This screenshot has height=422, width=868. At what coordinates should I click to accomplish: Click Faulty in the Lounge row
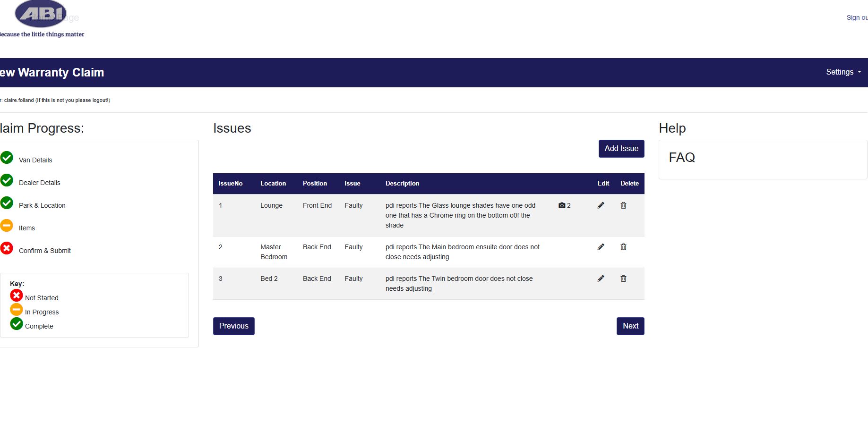(x=353, y=205)
